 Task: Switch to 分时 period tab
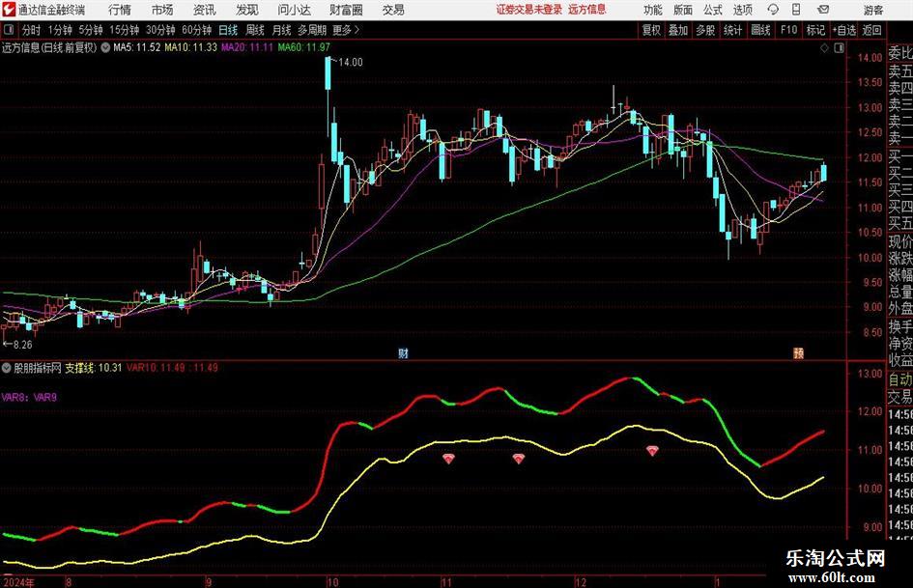tap(32, 30)
